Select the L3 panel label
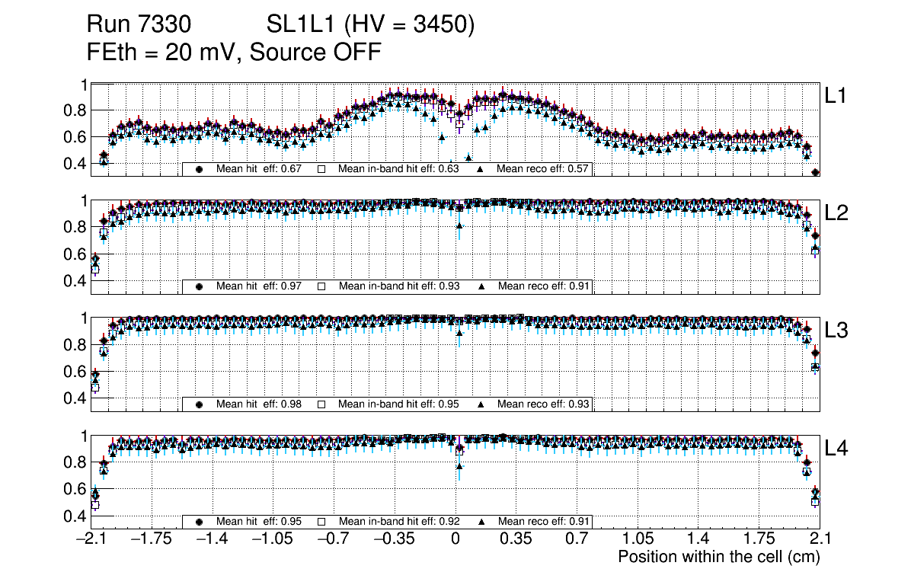 tap(836, 331)
